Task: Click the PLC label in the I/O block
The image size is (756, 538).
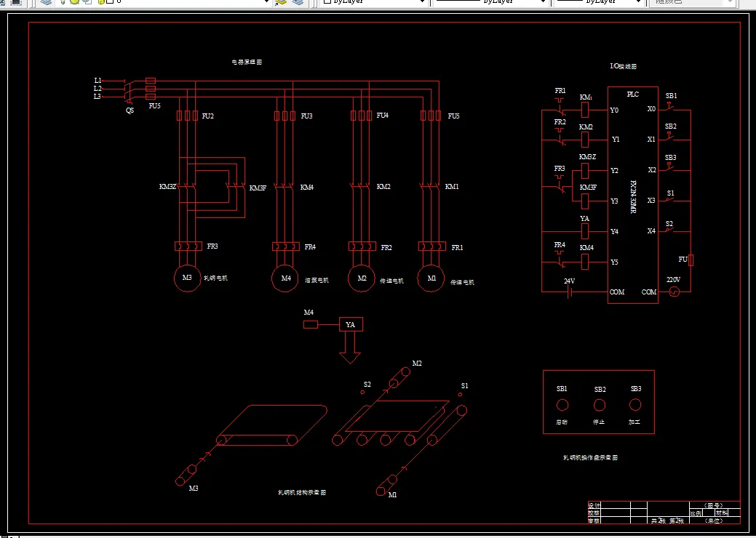Action: tap(632, 95)
